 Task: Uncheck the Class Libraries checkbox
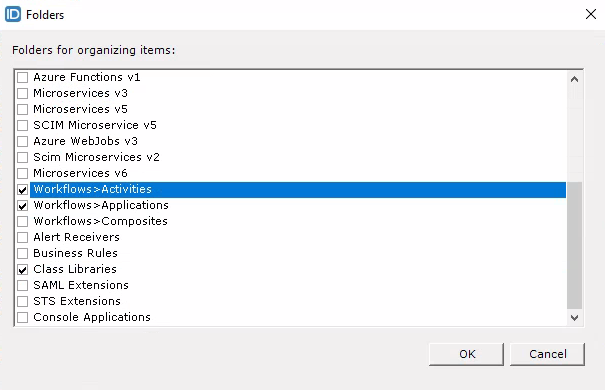point(22,269)
